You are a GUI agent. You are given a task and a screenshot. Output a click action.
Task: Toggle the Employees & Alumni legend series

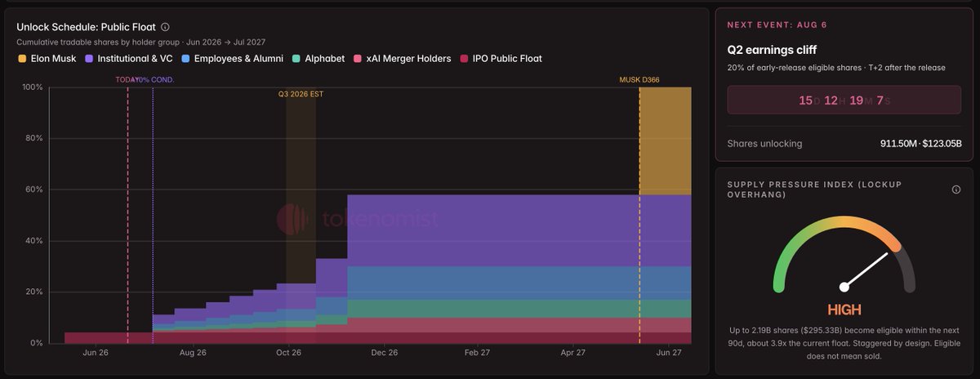click(x=233, y=59)
